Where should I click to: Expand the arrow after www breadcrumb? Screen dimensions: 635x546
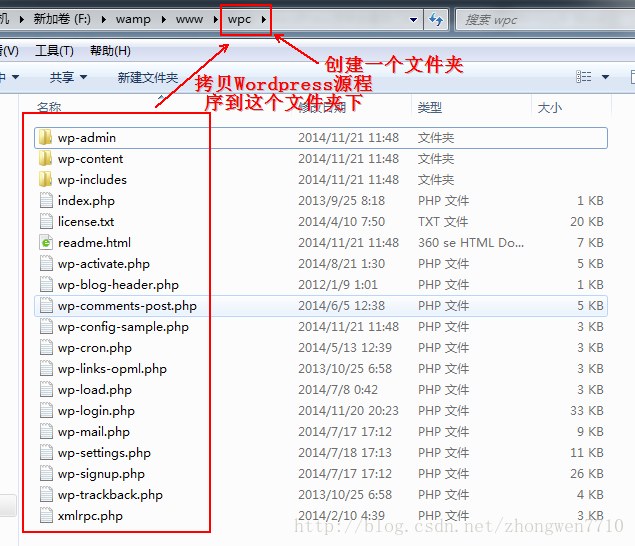coord(215,19)
